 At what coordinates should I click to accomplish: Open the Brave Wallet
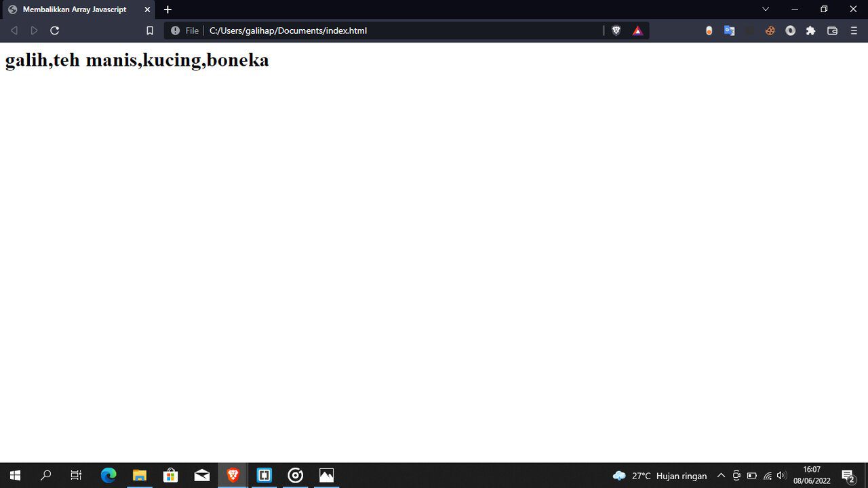pyautogui.click(x=832, y=30)
